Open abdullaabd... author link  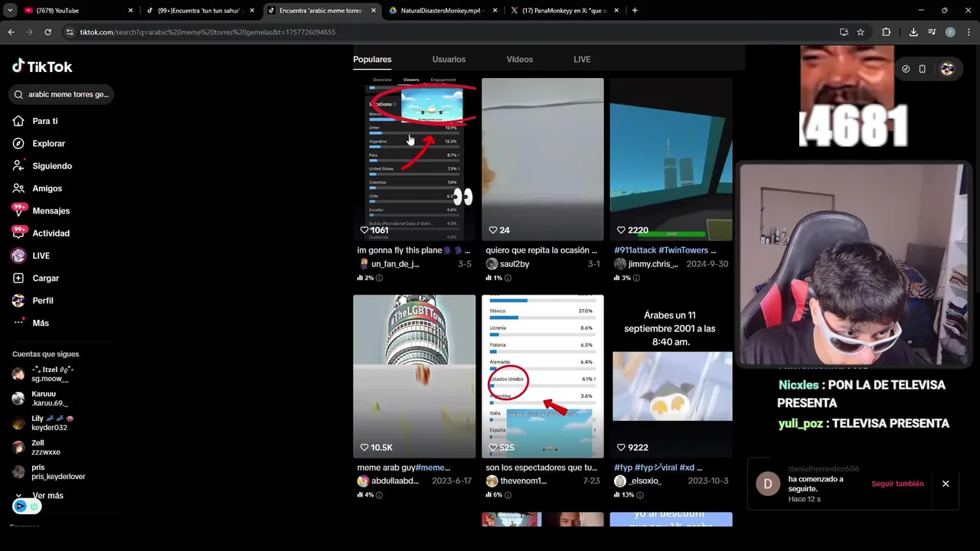click(395, 481)
